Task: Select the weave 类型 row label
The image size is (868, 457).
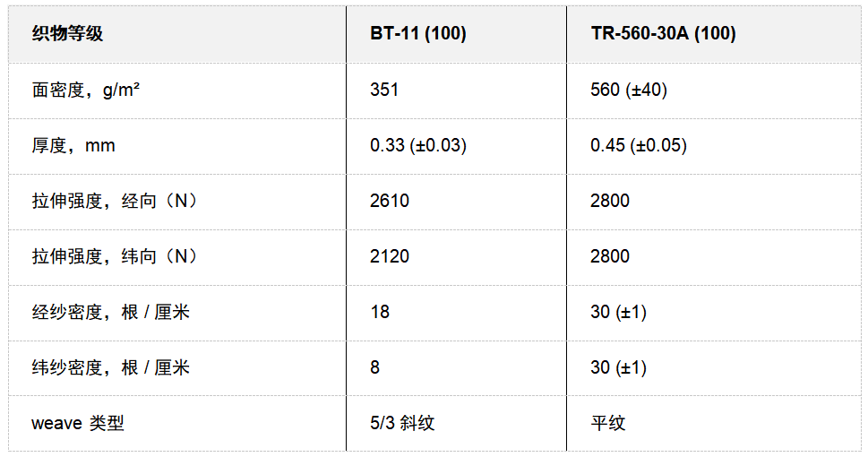Action: pos(77,423)
